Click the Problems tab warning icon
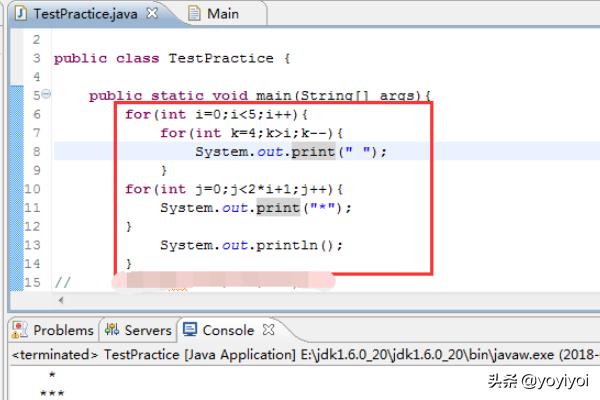Image resolution: width=600 pixels, height=400 pixels. (x=20, y=330)
